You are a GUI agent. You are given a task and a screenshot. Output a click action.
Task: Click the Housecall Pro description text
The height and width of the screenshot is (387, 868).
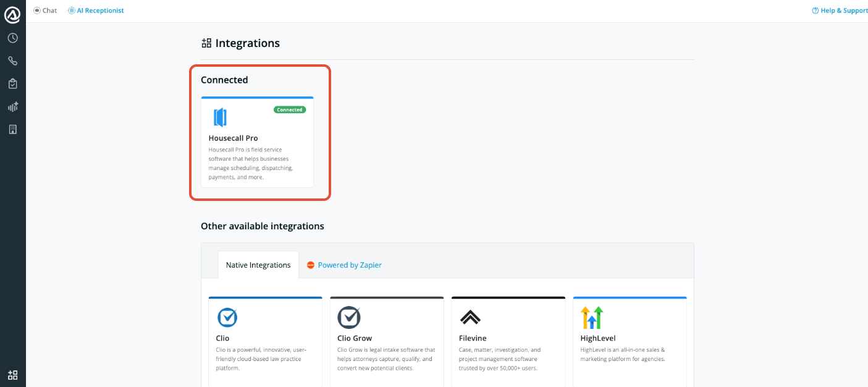coord(251,163)
